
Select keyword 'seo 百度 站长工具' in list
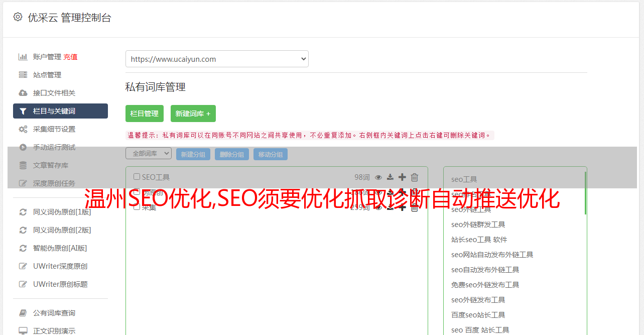tap(480, 330)
